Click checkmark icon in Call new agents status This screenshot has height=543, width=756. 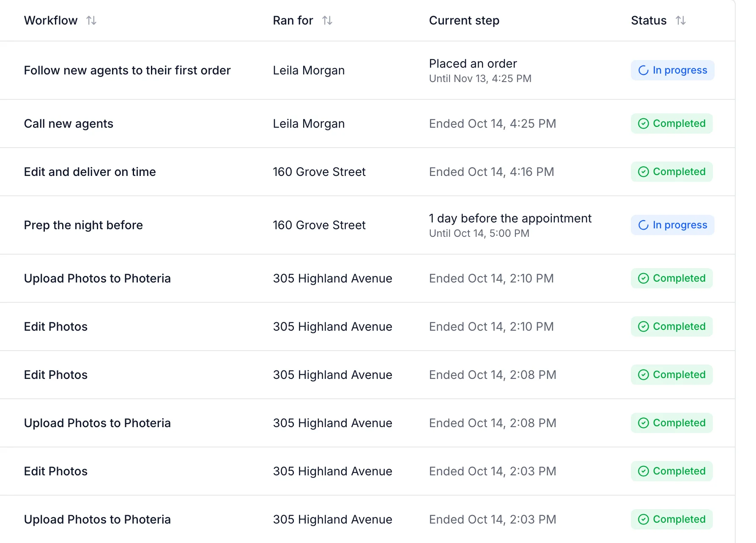pos(644,123)
